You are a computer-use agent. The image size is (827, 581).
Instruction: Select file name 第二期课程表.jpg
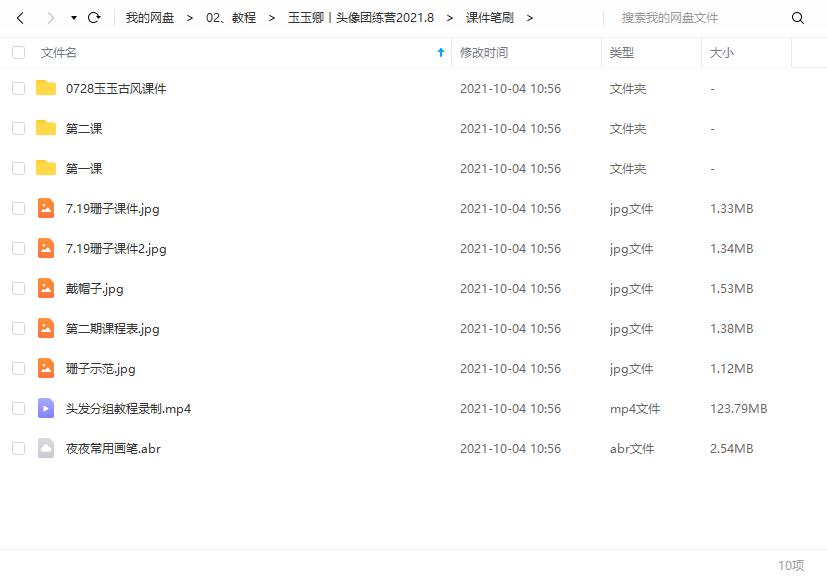112,329
